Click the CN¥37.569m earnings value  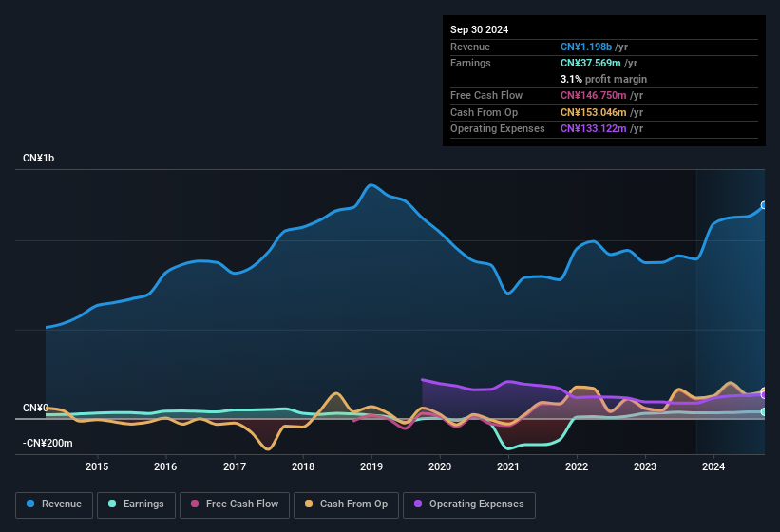(591, 63)
